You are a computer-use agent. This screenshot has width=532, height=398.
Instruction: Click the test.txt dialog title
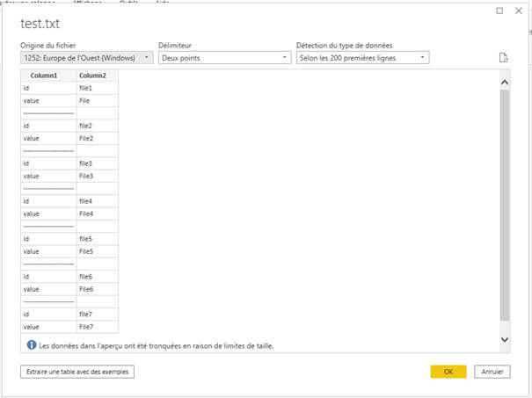pyautogui.click(x=40, y=24)
